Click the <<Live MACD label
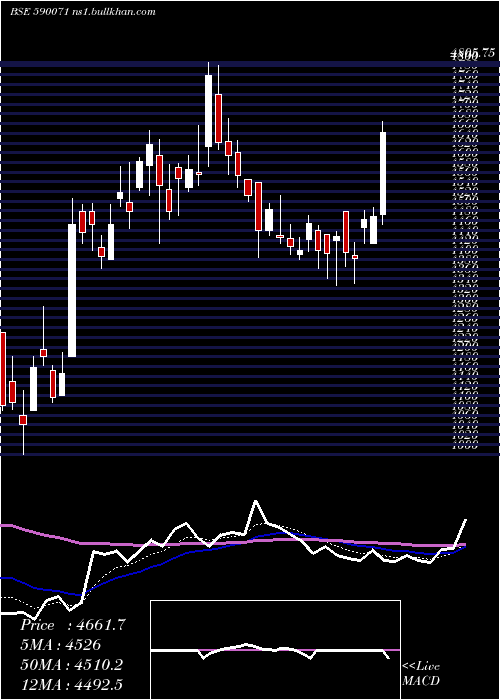This screenshot has height=700, width=500. (421, 673)
